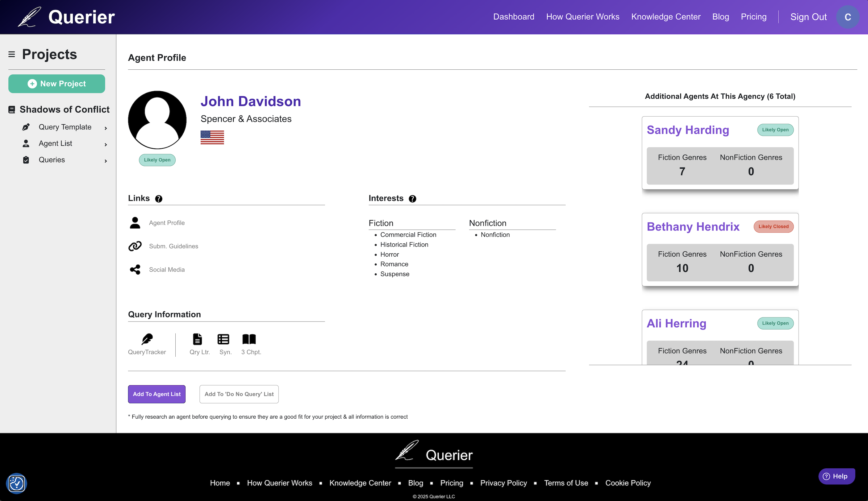Open the cookie preferences badge icon
868x501 pixels.
click(17, 483)
